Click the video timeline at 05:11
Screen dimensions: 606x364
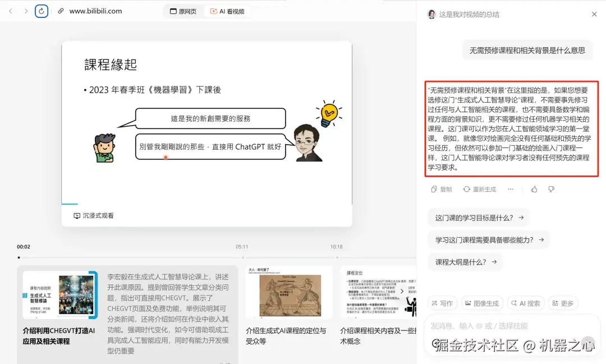click(242, 257)
